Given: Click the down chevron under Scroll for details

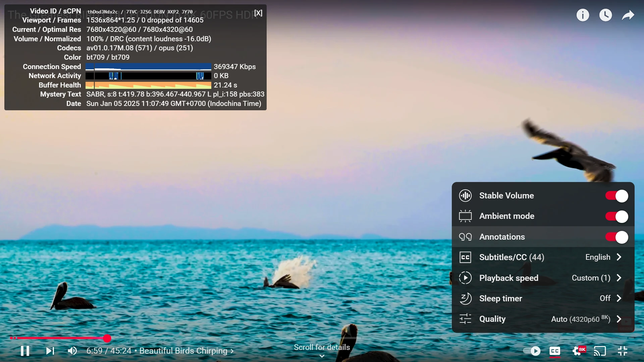Looking at the screenshot, I should pos(322,356).
